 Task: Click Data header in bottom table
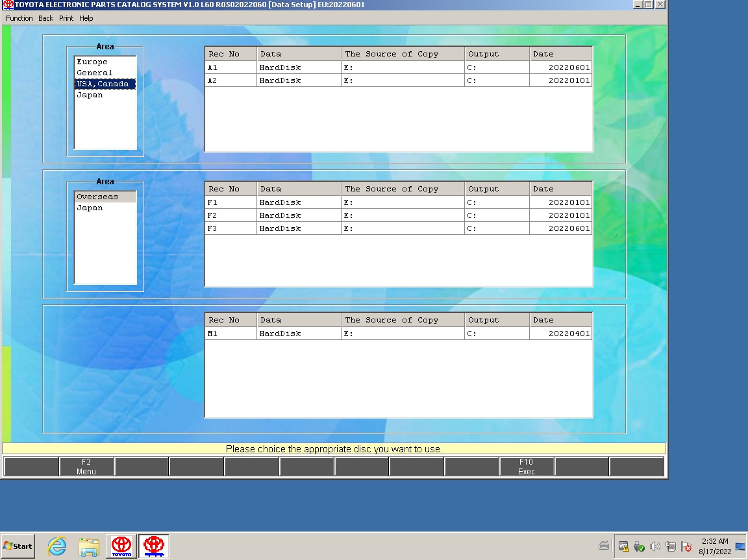[x=299, y=320]
